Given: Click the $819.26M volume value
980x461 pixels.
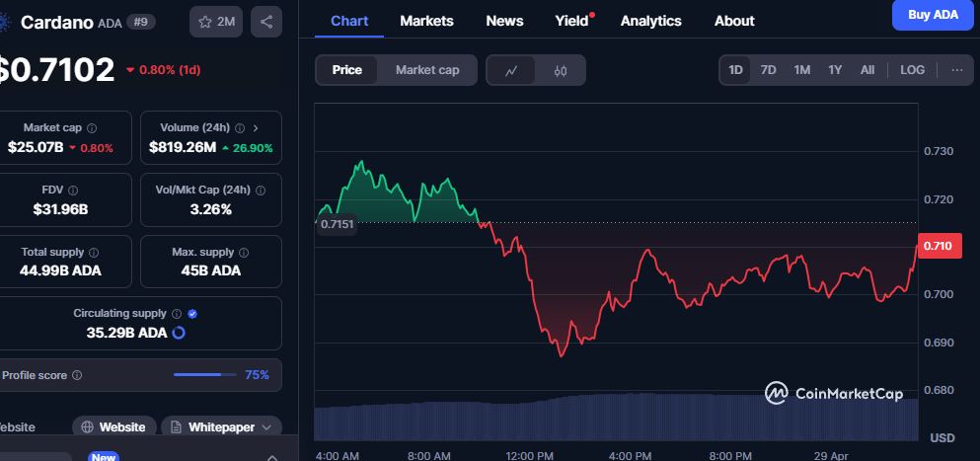Looking at the screenshot, I should tap(183, 148).
